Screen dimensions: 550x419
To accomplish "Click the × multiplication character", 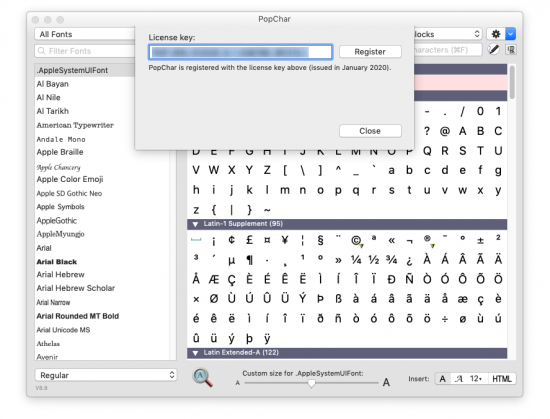I will [x=196, y=299].
